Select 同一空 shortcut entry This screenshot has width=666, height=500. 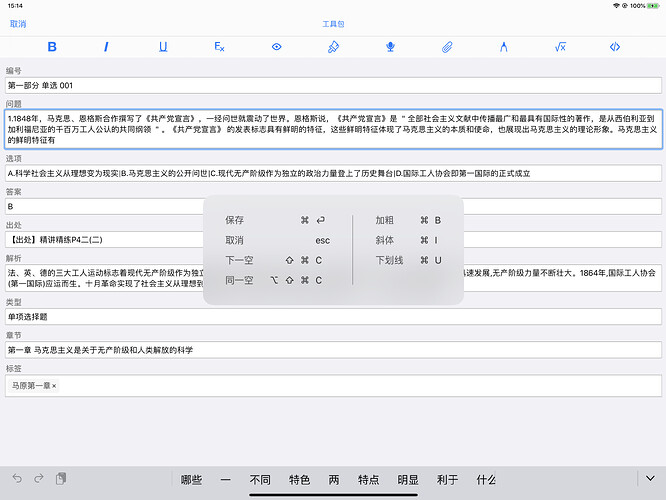(x=274, y=280)
